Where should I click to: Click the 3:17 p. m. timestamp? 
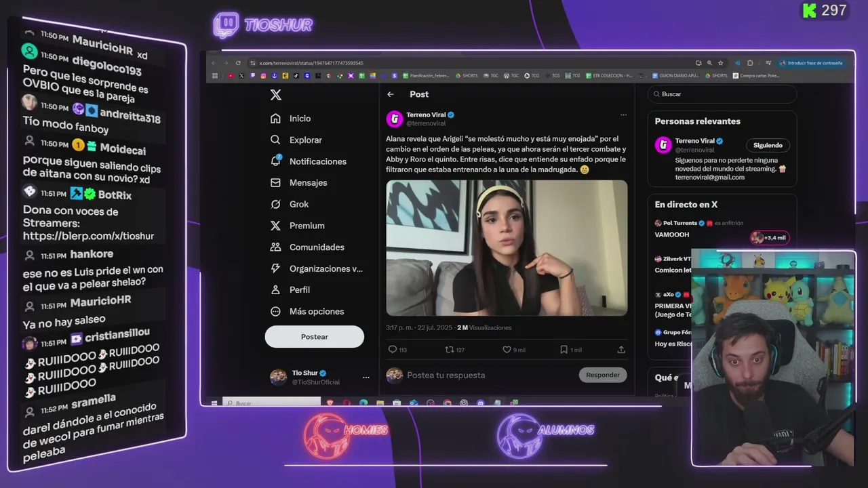tap(399, 328)
